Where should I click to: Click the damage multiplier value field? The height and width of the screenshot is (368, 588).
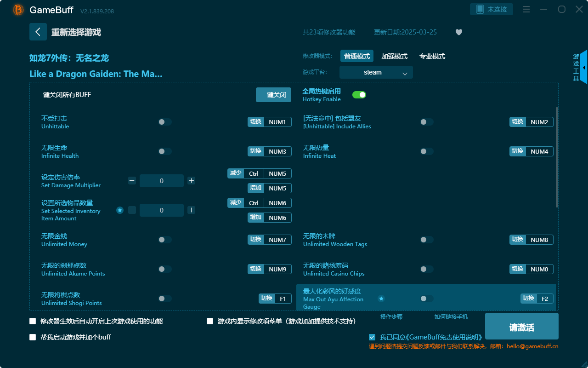[x=162, y=180]
